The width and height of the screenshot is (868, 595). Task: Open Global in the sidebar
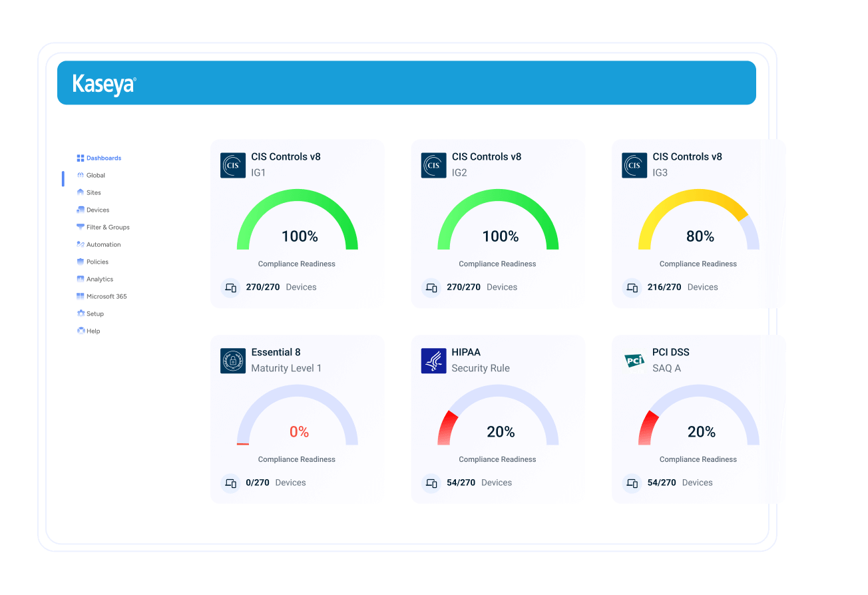point(95,176)
